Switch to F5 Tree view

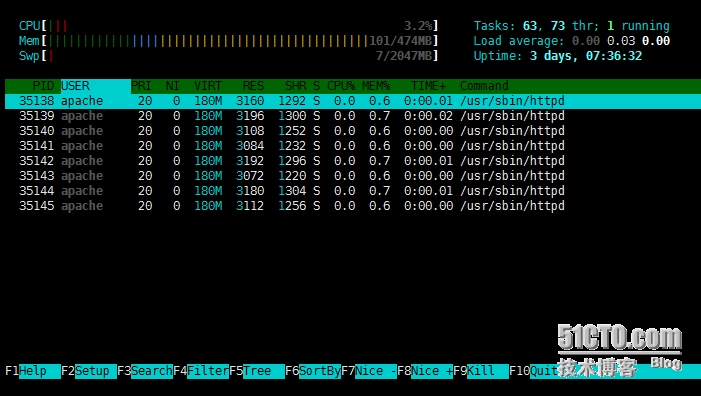[x=257, y=371]
